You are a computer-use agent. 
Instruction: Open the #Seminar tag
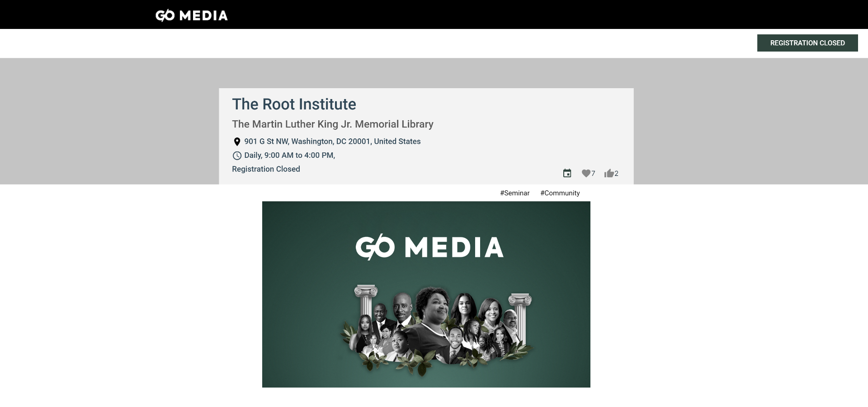pos(514,193)
